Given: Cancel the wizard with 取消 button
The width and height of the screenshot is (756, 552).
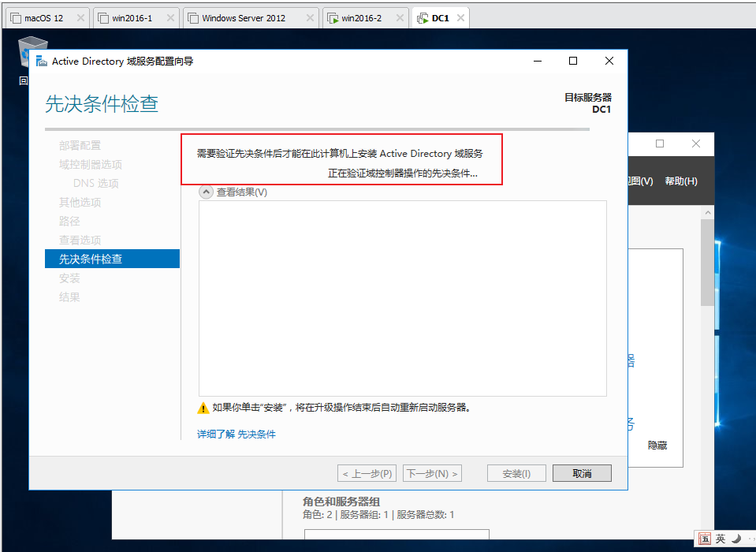Looking at the screenshot, I should click(582, 473).
